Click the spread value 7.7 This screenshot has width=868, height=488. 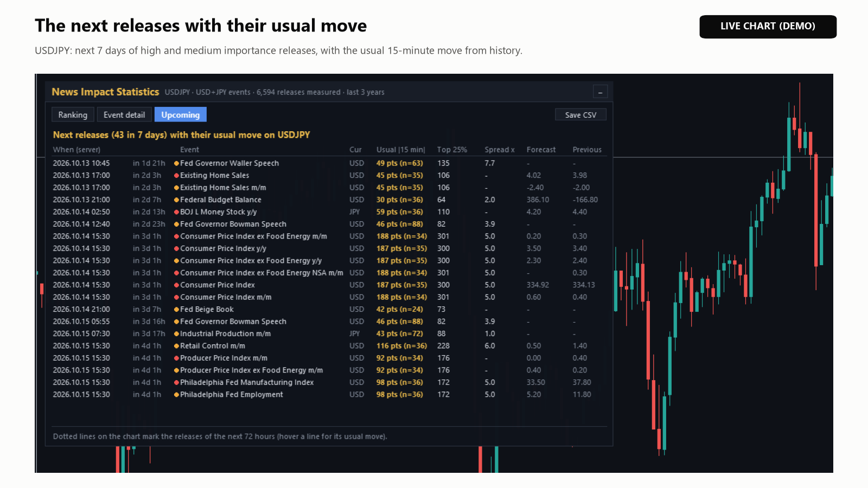click(490, 163)
